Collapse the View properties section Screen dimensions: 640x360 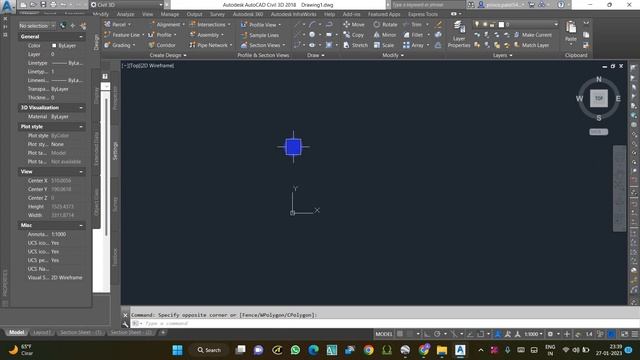point(81,172)
